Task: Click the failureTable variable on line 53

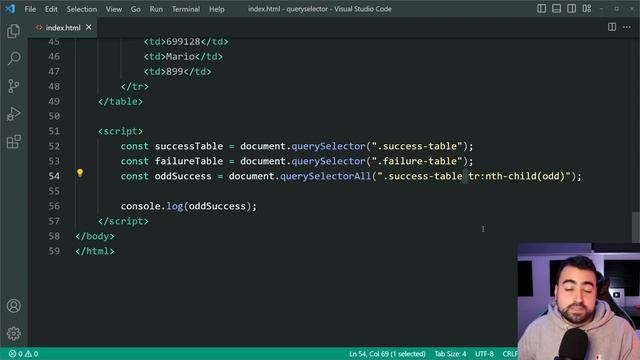Action: pyautogui.click(x=189, y=161)
